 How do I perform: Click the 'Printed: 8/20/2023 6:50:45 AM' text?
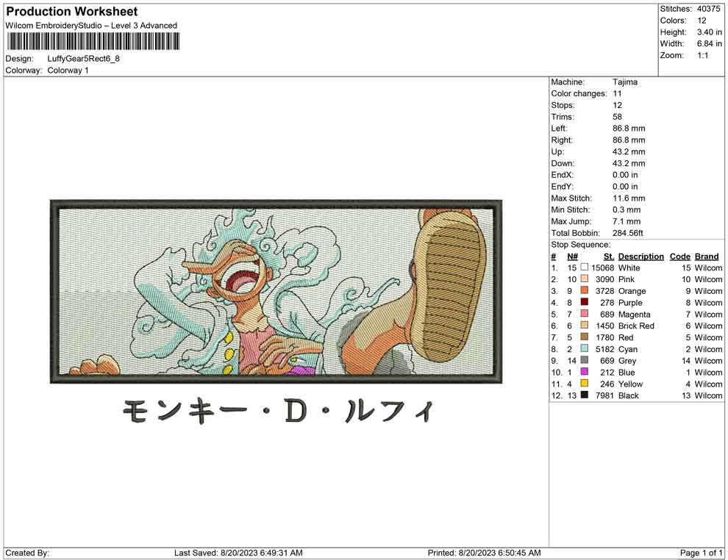[x=485, y=553]
